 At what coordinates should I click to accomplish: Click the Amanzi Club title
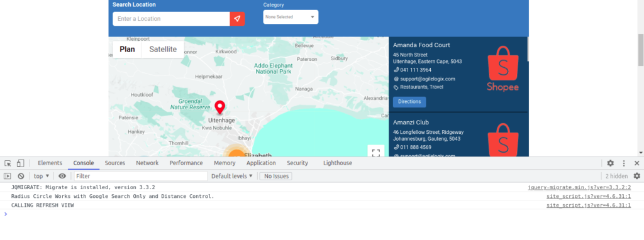coord(411,123)
